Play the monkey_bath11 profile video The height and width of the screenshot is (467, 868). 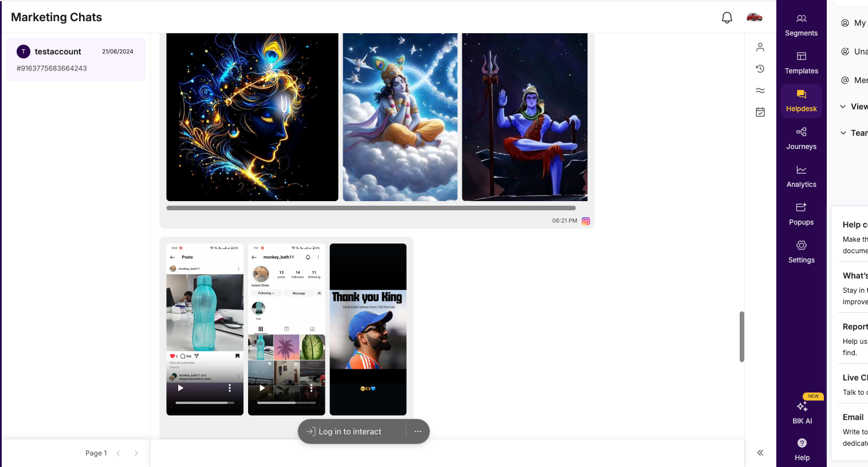[x=262, y=388]
